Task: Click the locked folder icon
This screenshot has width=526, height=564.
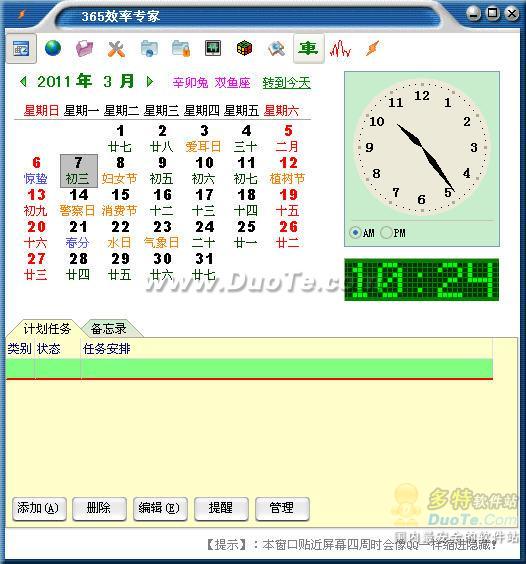Action: coord(181,49)
